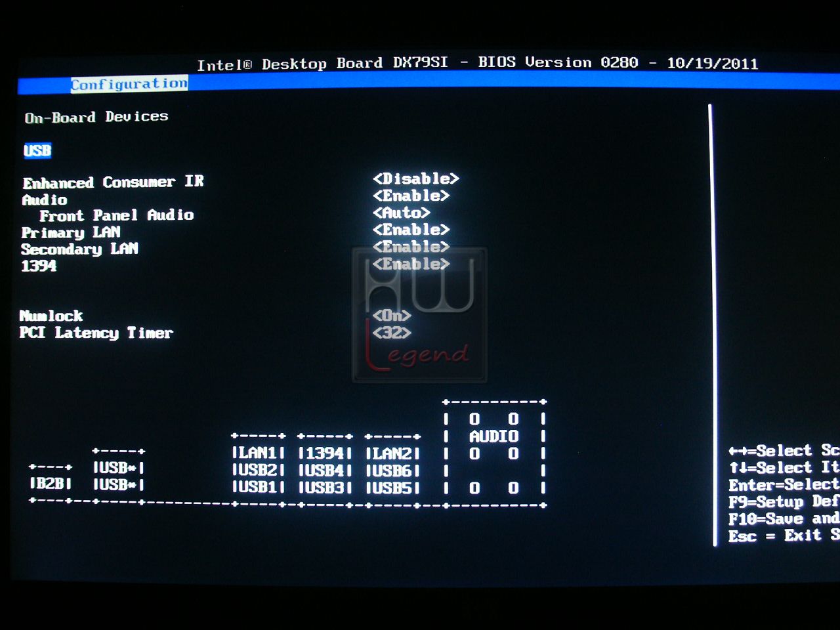Click the AUDIO block label in diagram
The image size is (840, 630).
(x=494, y=436)
